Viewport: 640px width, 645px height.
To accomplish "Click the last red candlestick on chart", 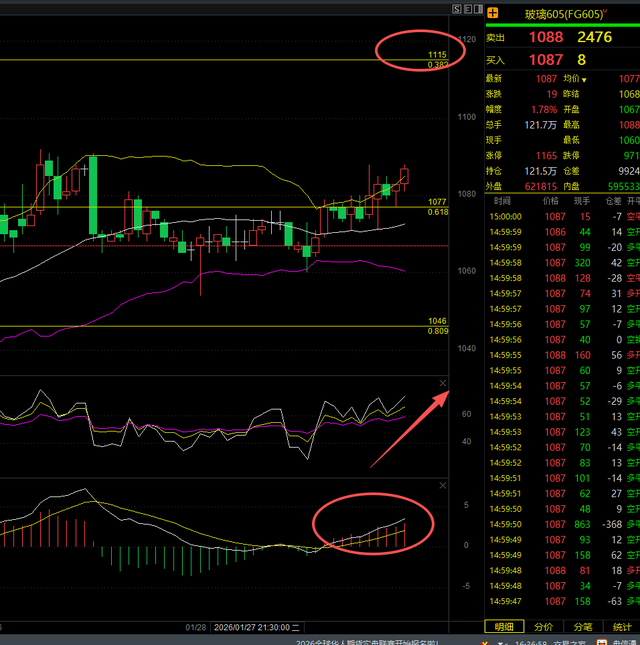I will (405, 176).
